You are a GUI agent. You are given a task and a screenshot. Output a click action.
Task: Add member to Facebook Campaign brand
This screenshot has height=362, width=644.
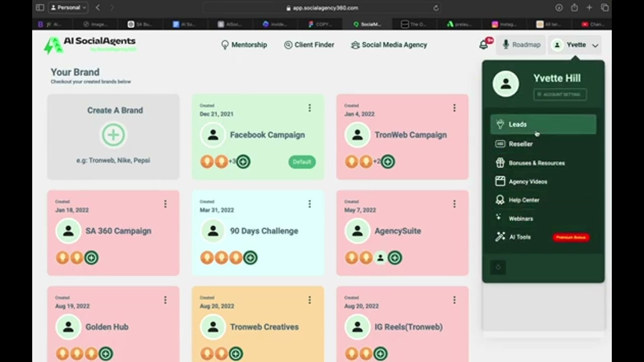pos(243,162)
